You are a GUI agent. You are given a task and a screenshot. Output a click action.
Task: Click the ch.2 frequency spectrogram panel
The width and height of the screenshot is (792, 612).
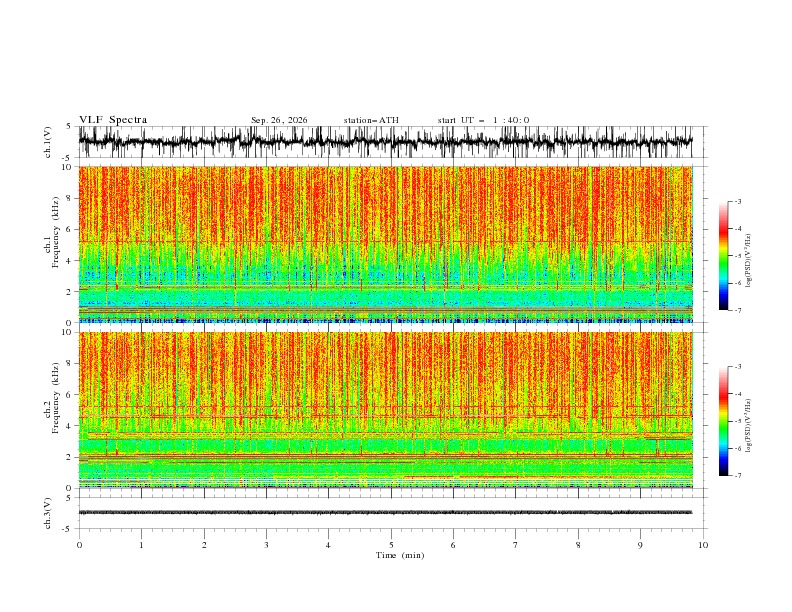pyautogui.click(x=385, y=410)
